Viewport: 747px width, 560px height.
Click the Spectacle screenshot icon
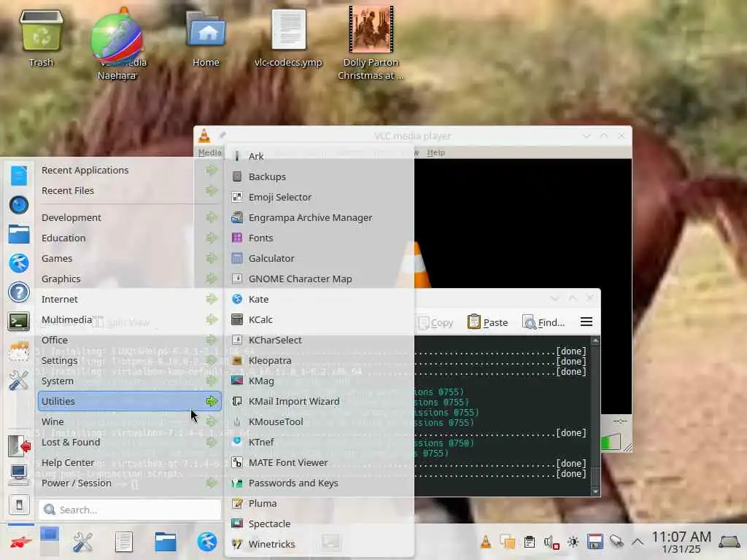[x=237, y=524]
